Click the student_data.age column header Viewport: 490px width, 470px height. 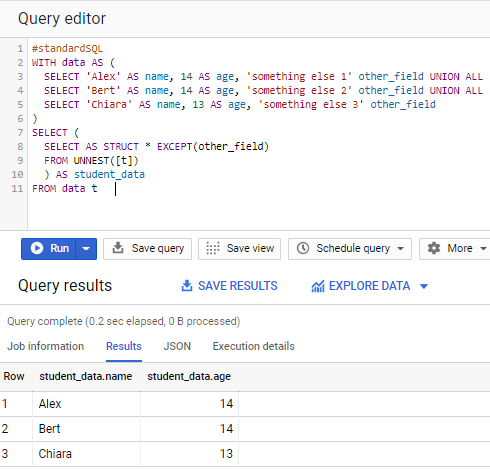coord(189,376)
